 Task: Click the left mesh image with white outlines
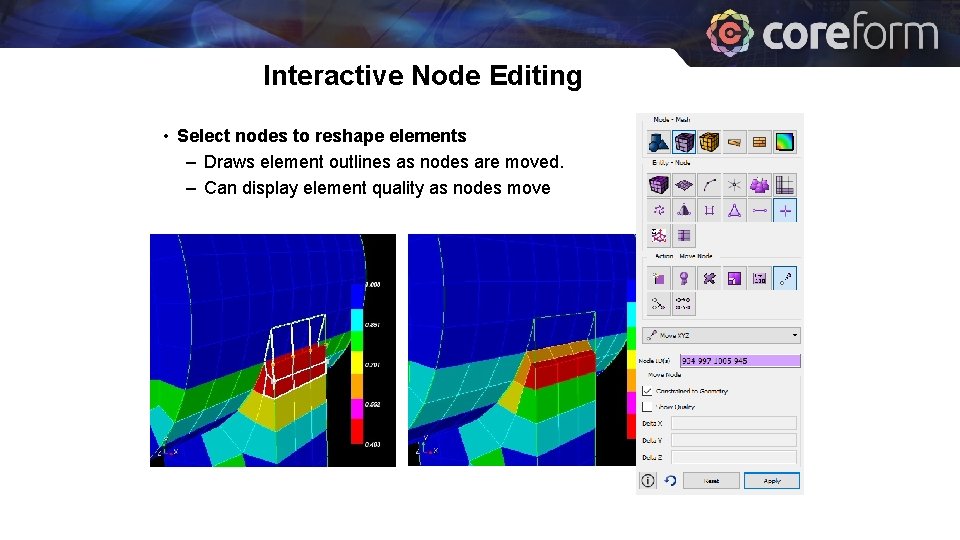[272, 350]
